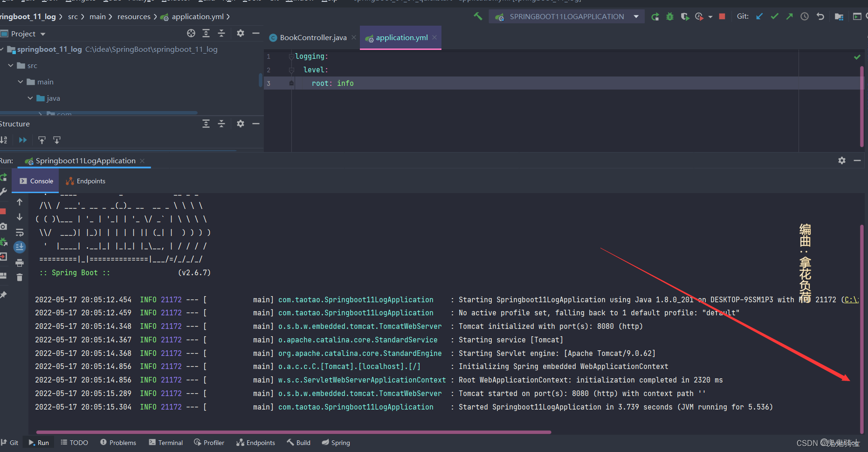
Task: Open Structure panel settings gear
Action: pos(241,124)
